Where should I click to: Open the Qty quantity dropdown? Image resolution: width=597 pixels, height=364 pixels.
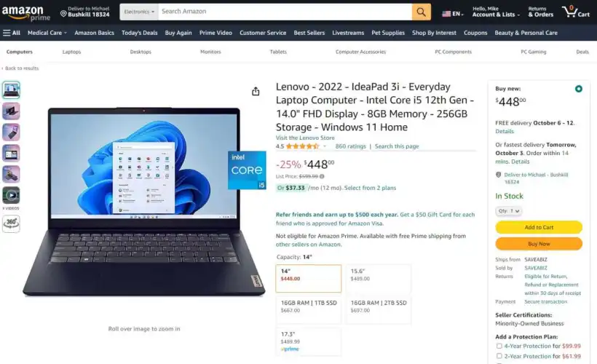click(x=508, y=210)
